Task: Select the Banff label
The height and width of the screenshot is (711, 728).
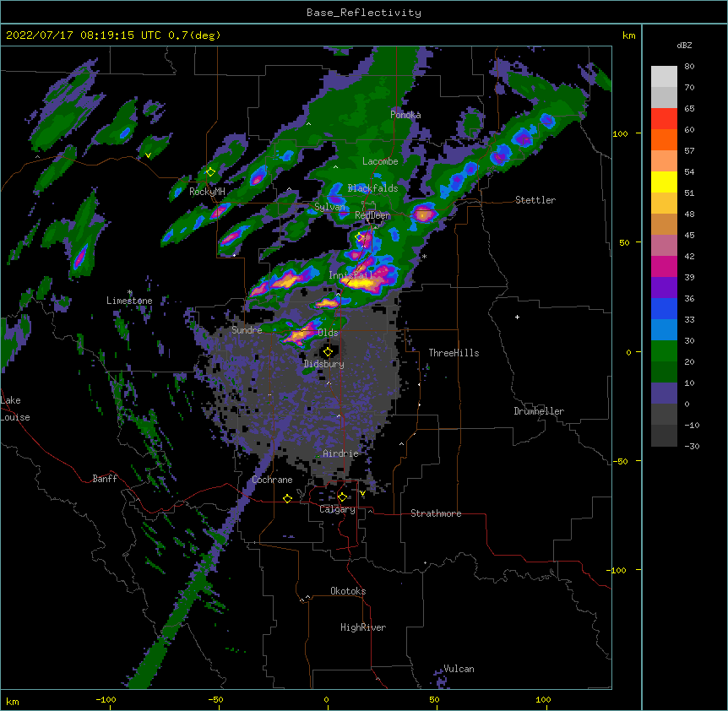Action: click(x=105, y=479)
